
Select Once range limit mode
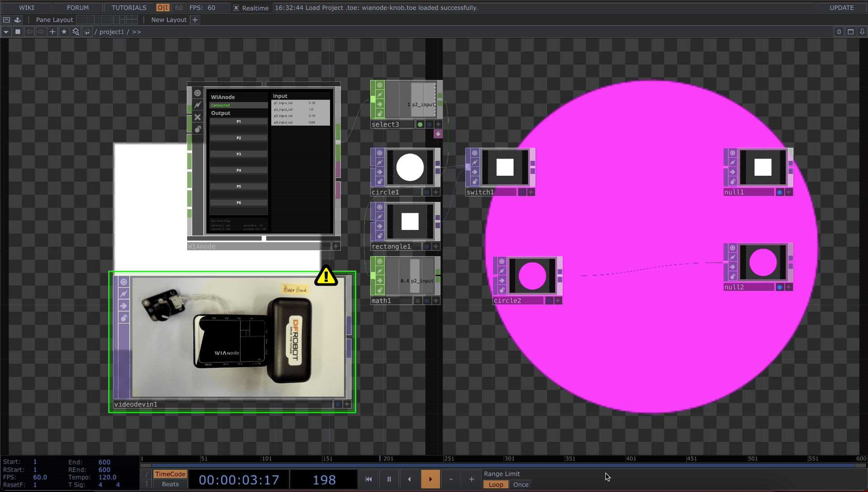(520, 485)
